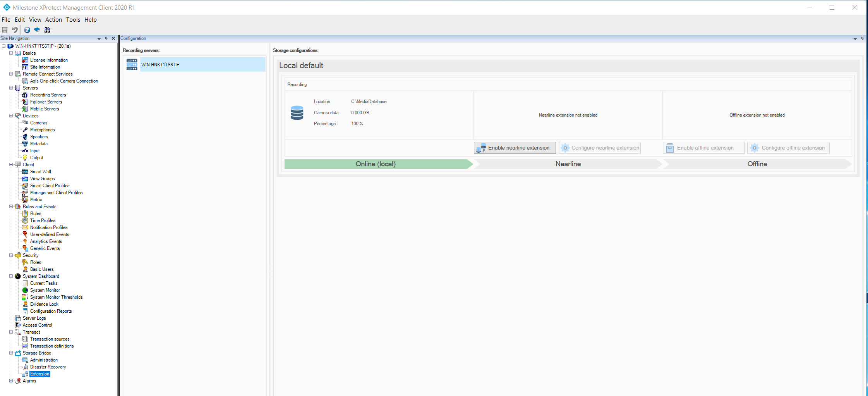Click the Speakers icon
Screen dimensions: 868x396
(25, 137)
